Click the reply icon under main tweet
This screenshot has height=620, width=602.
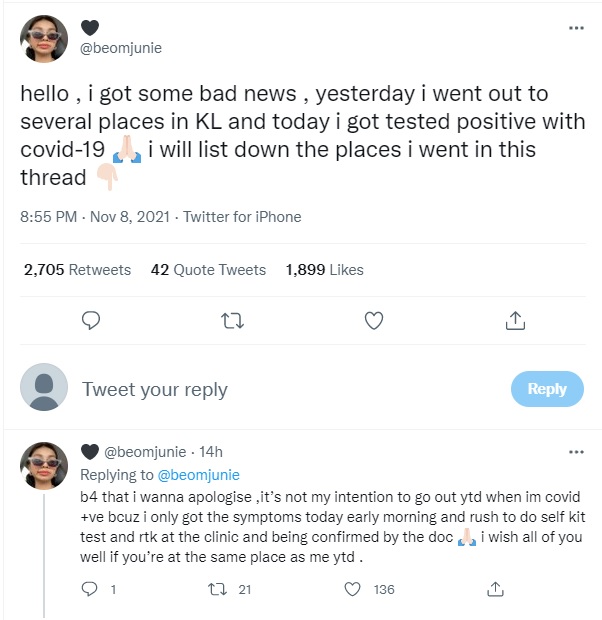90,320
